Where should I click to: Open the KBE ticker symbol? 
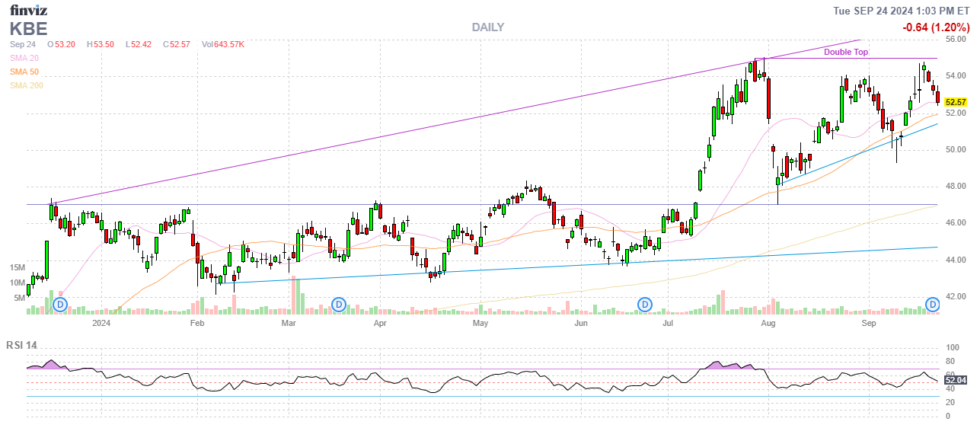[x=29, y=29]
